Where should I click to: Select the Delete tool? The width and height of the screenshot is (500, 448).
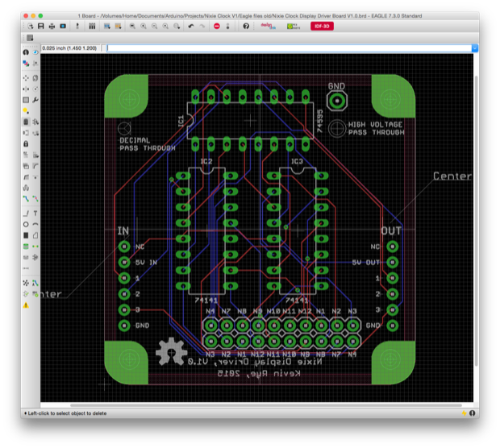(26, 122)
